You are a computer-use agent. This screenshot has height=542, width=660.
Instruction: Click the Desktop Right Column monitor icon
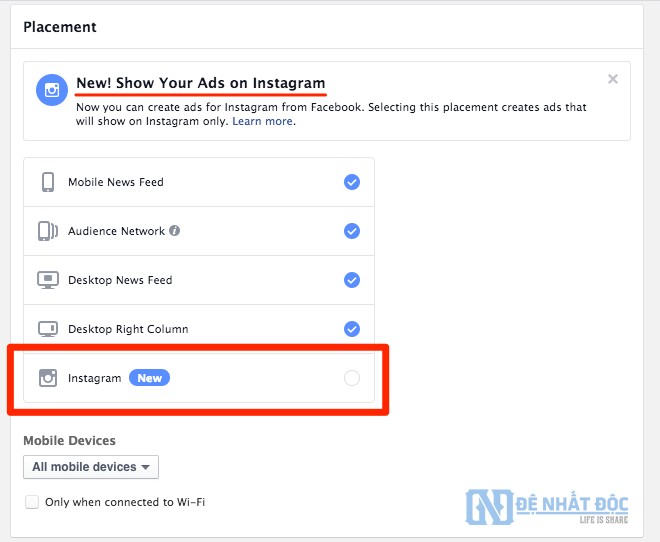(x=47, y=329)
